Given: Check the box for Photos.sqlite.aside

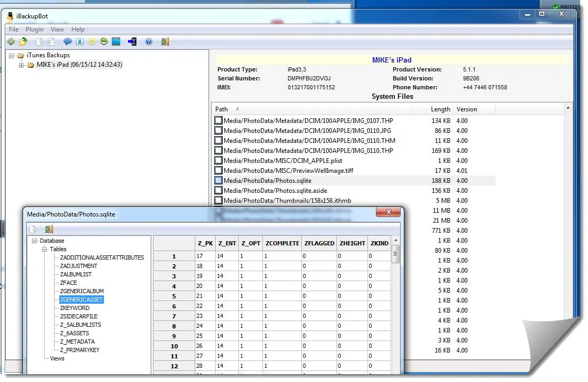Looking at the screenshot, I should pos(218,191).
